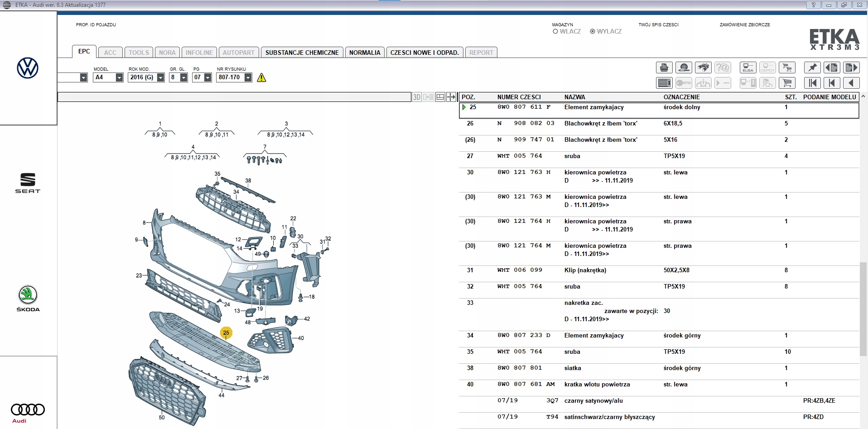The height and width of the screenshot is (429, 868).
Task: Open the NR RYSUNKU dropdown showing 807-170
Action: click(x=234, y=77)
